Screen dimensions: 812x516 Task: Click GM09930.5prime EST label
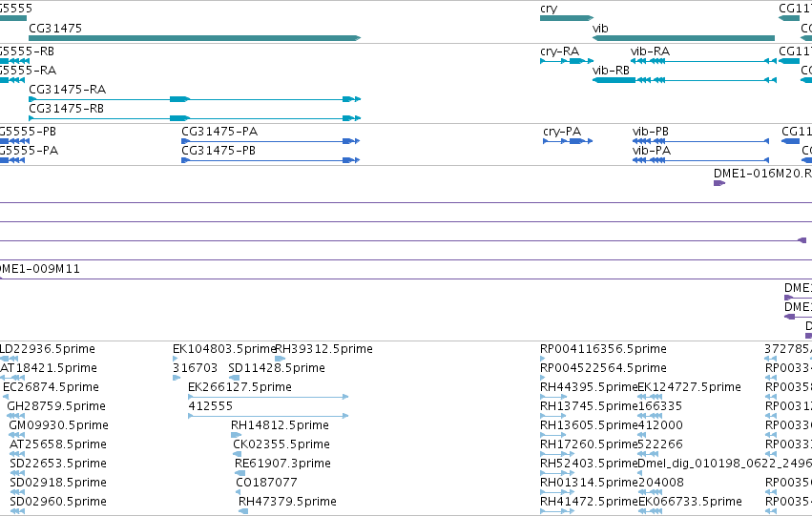[x=58, y=425]
